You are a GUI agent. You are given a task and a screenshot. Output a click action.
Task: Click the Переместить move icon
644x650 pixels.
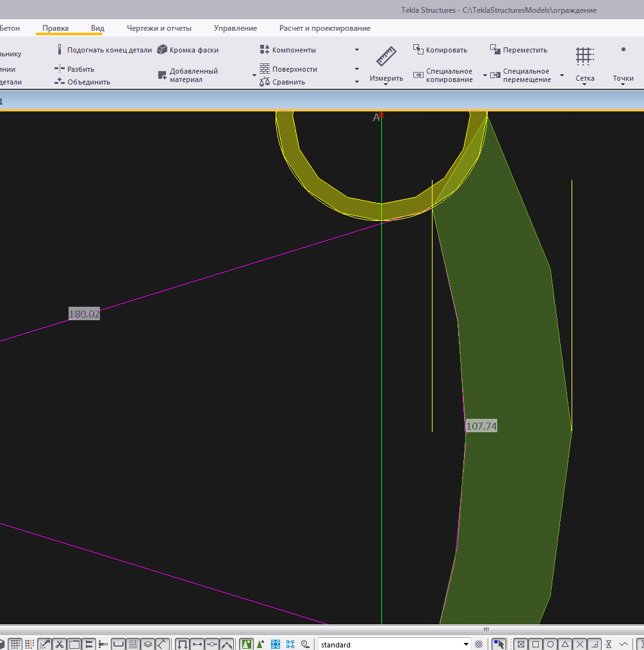495,49
